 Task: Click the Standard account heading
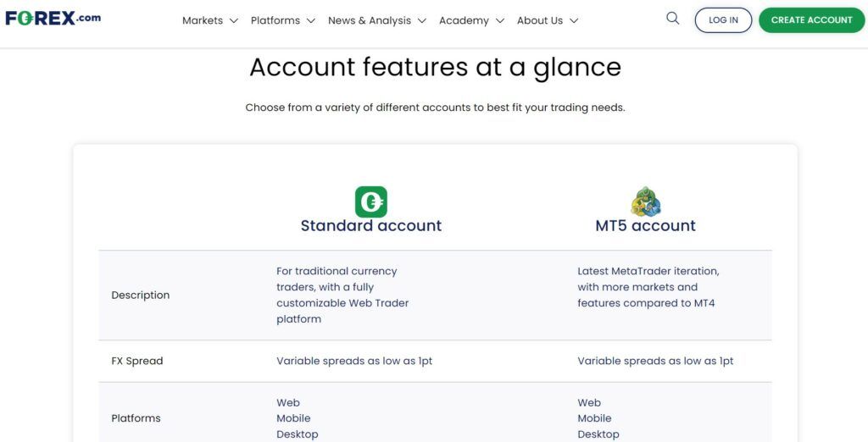pyautogui.click(x=371, y=226)
